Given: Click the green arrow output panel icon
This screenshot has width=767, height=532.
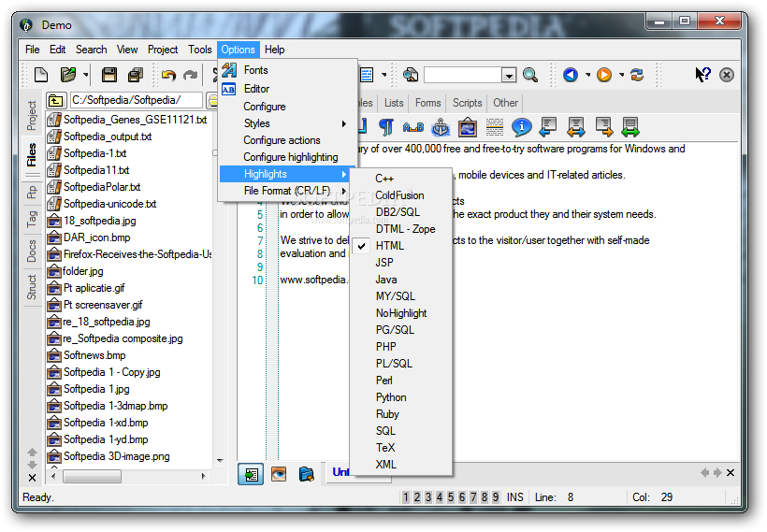Looking at the screenshot, I should [x=251, y=474].
